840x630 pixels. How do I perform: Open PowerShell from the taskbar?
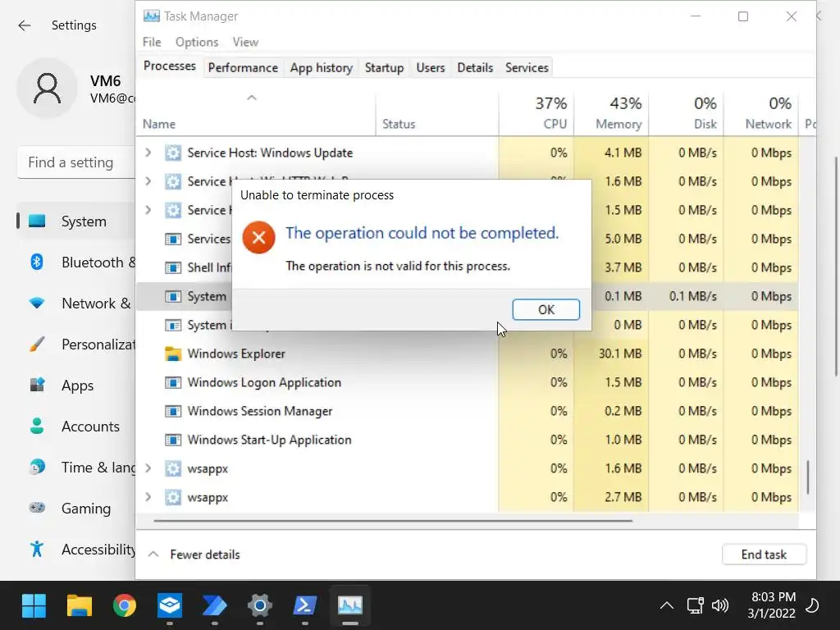(x=305, y=606)
